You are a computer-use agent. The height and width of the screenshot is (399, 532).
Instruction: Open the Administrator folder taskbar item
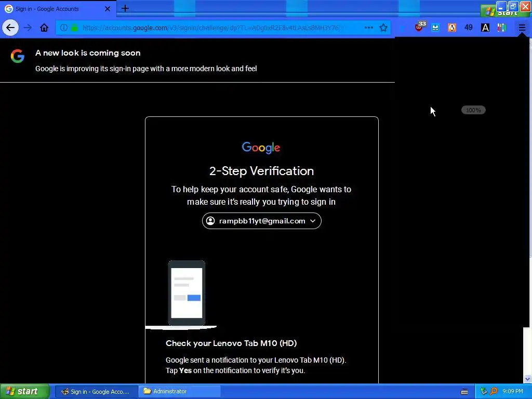click(x=180, y=392)
